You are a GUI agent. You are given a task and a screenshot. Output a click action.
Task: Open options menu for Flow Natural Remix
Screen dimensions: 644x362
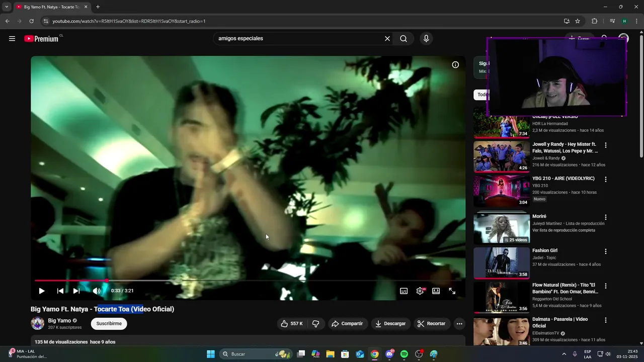606,286
